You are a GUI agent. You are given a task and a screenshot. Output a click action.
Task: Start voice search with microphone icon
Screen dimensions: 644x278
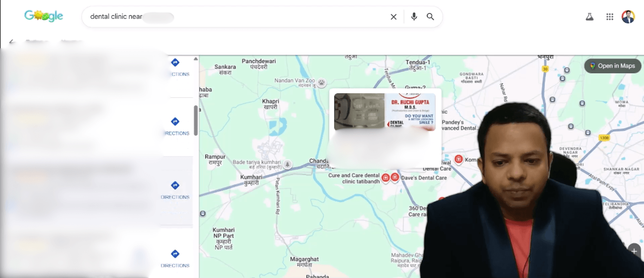[414, 17]
